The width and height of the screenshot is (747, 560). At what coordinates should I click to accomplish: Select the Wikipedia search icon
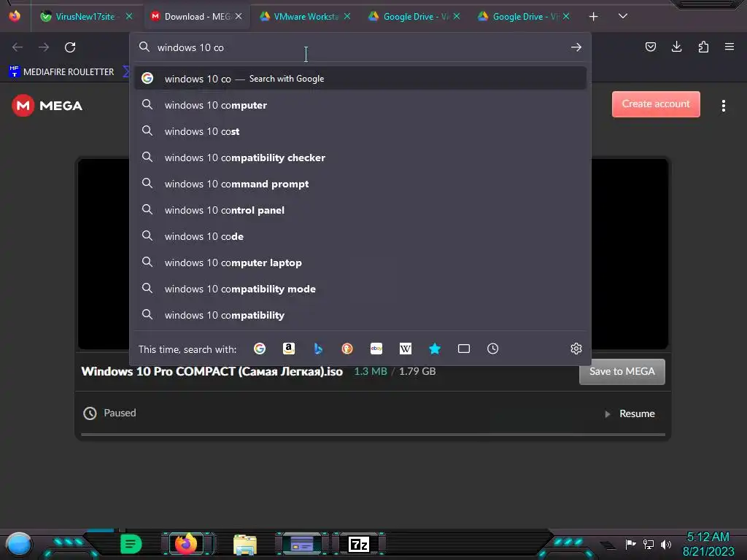coord(406,349)
